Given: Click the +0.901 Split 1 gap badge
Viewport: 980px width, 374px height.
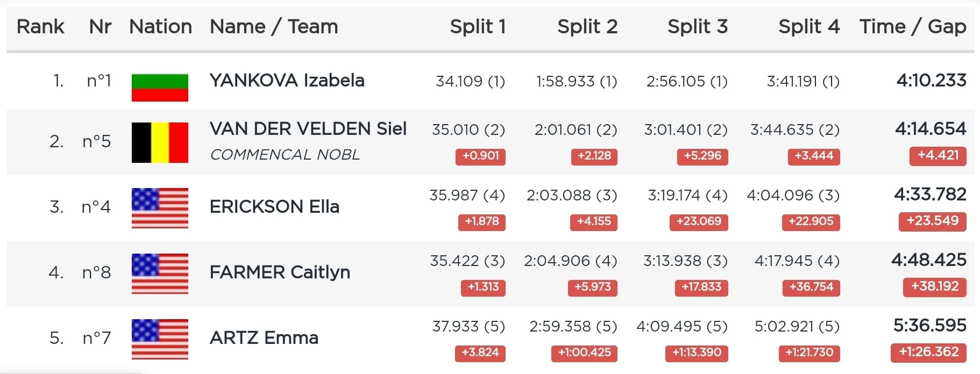Looking at the screenshot, I should point(480,156).
